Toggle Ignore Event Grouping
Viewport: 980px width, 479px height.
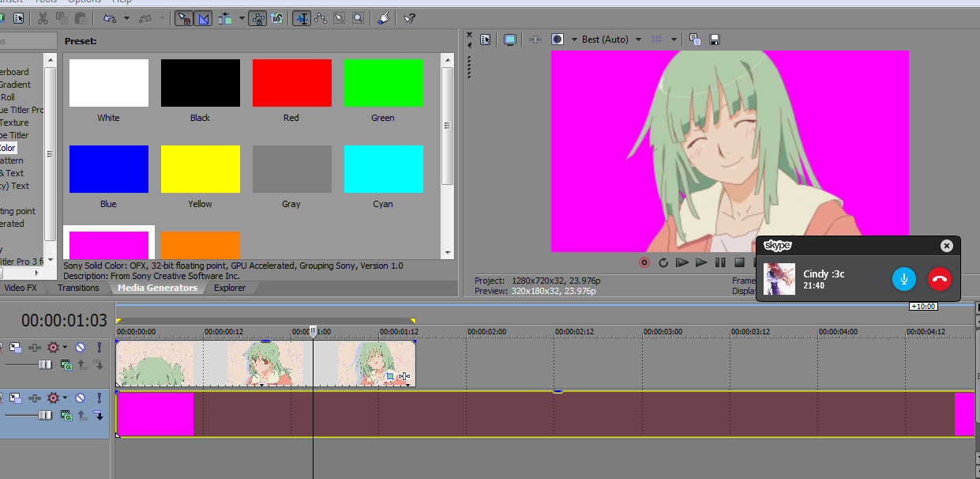coord(277,17)
